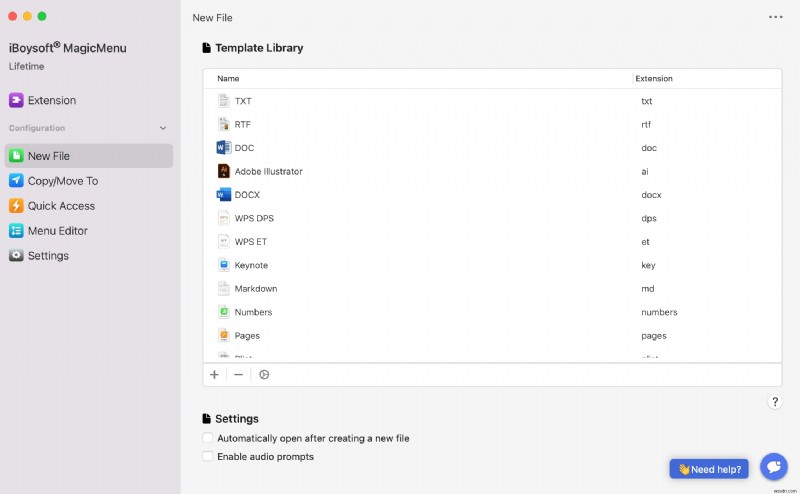This screenshot has width=800, height=494.
Task: Select the RTF template name
Action: pyautogui.click(x=242, y=125)
